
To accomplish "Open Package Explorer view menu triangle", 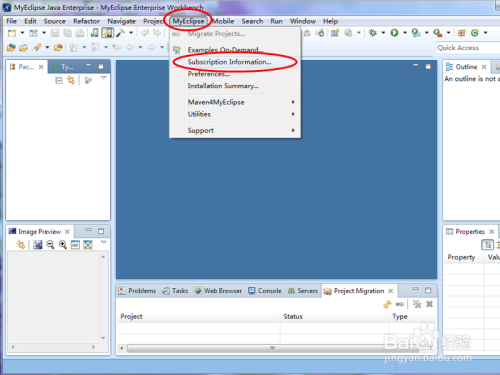I will [x=104, y=78].
